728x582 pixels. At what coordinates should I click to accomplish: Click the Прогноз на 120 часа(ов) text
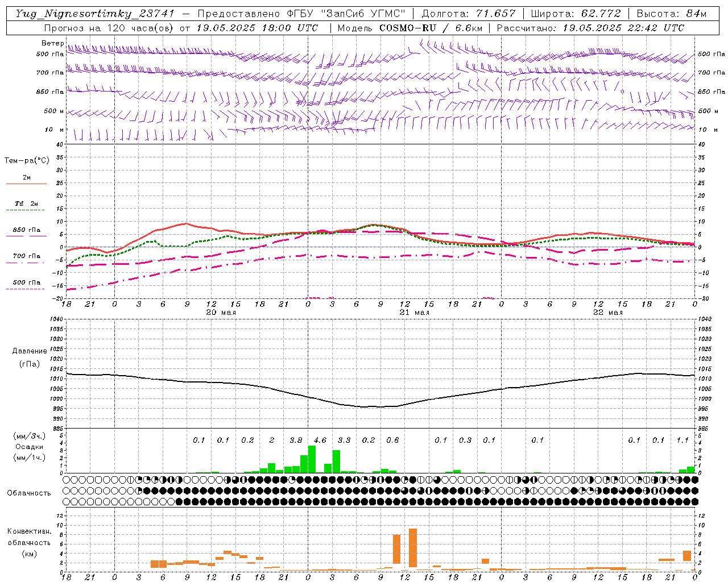point(109,28)
